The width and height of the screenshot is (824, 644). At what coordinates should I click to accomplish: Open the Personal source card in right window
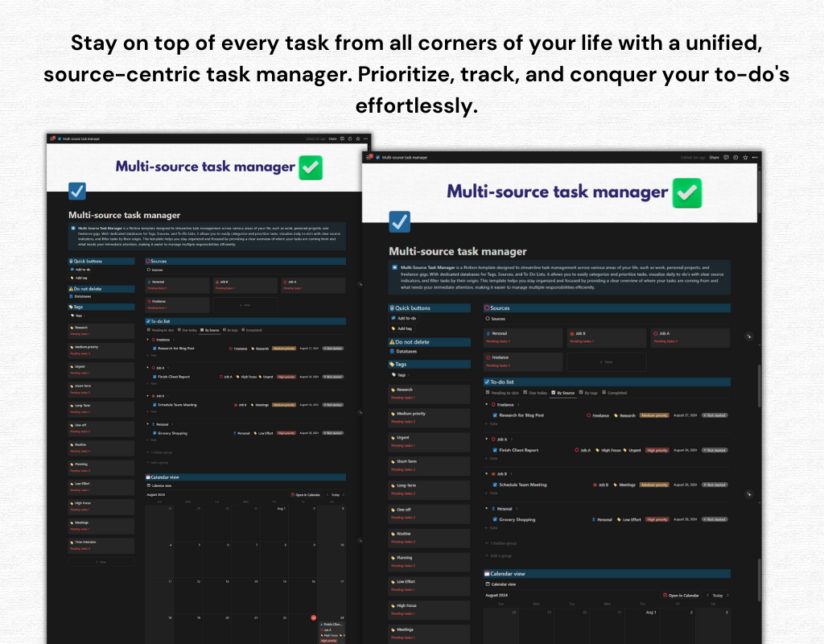coord(523,337)
